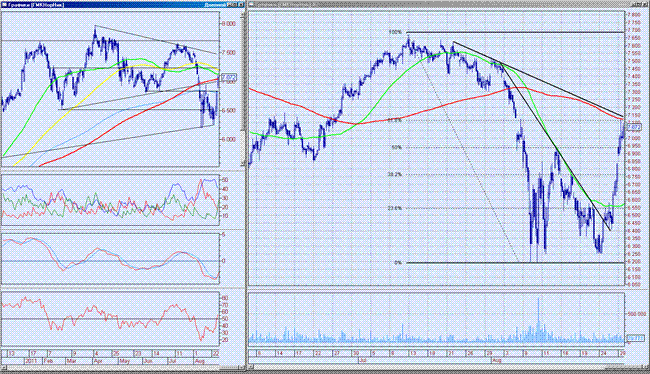The height and width of the screenshot is (374, 650).
Task: Select the 38.2% Fibonacci level label
Action: pos(395,175)
